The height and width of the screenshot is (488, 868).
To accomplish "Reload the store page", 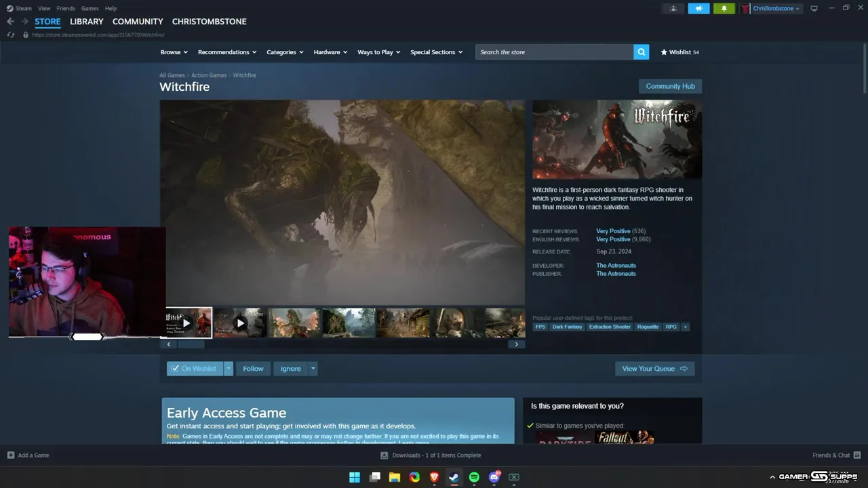I will 11,35.
